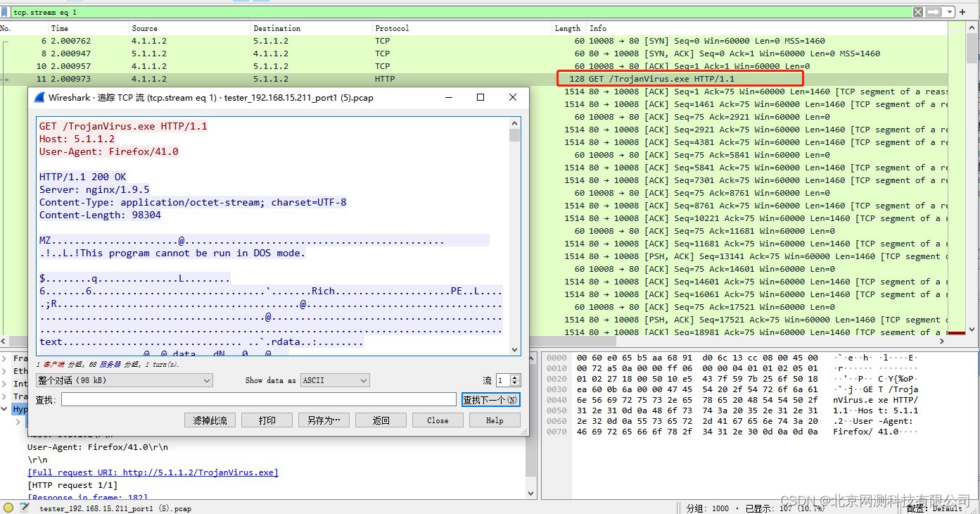980x514 pixels.
Task: Increase the 流 stream number spinner
Action: pos(515,377)
